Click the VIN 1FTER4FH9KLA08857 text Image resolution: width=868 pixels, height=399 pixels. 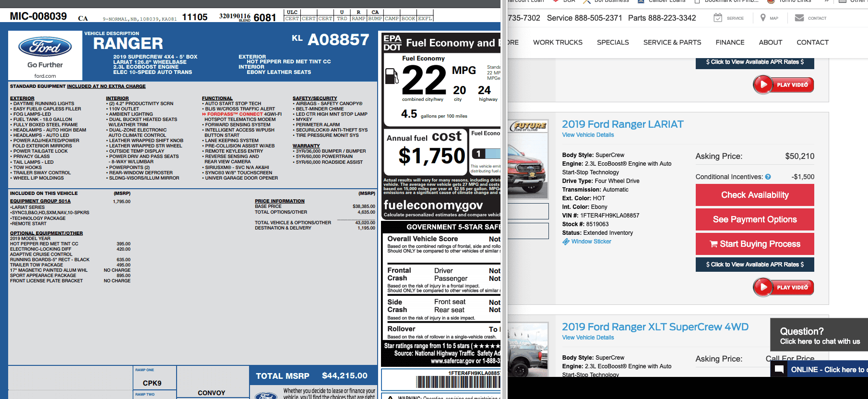[x=601, y=216]
